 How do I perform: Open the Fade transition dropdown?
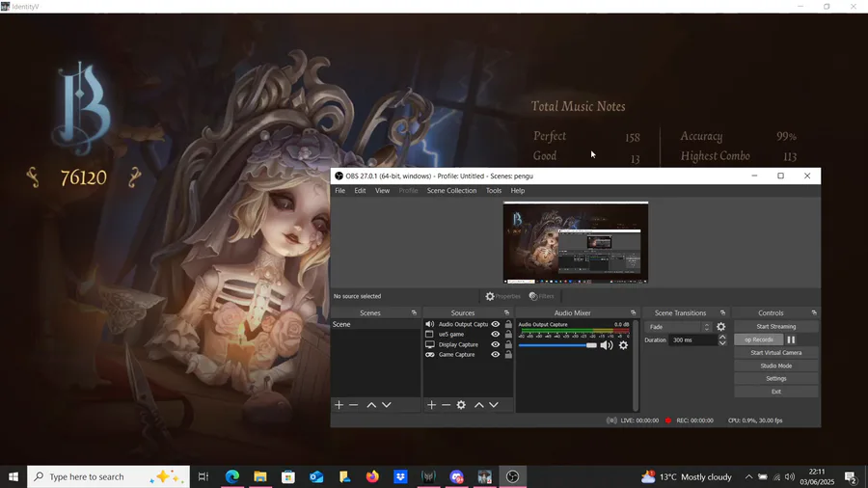coord(679,327)
